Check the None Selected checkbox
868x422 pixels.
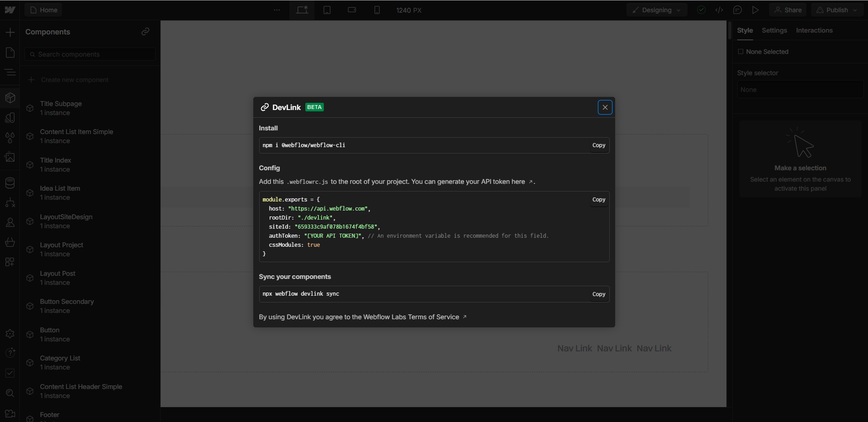point(740,52)
